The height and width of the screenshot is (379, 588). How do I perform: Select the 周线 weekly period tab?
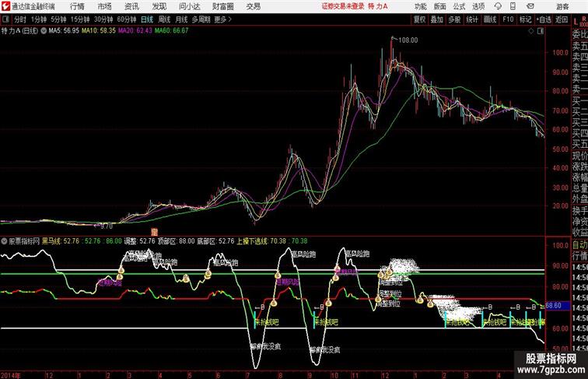(164, 19)
